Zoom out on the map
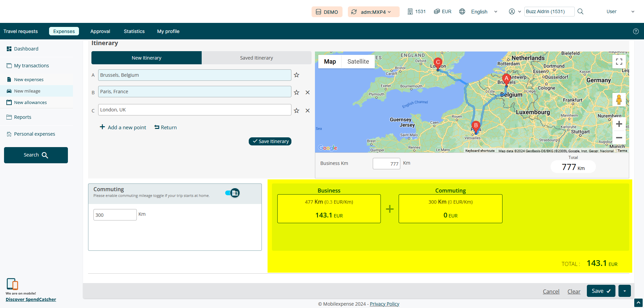Viewport: 644px width, 308px height. click(619, 138)
